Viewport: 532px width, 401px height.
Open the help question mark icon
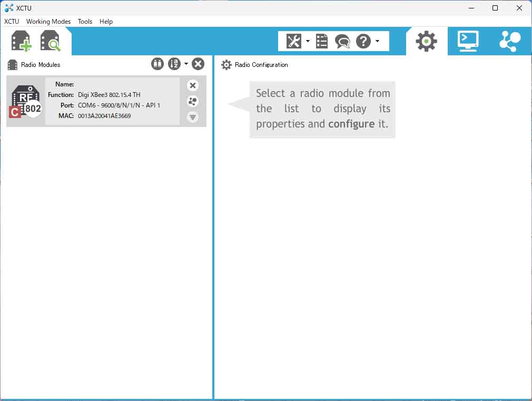pos(363,41)
